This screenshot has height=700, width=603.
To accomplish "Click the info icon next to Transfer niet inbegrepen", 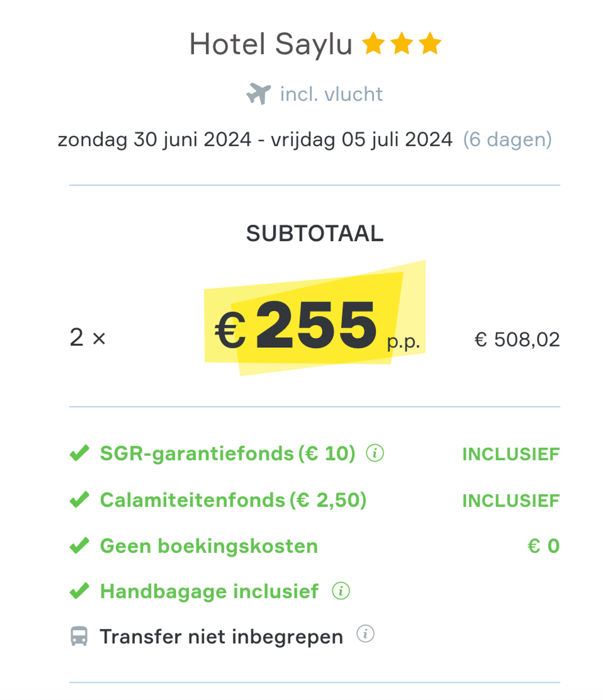I will point(365,634).
